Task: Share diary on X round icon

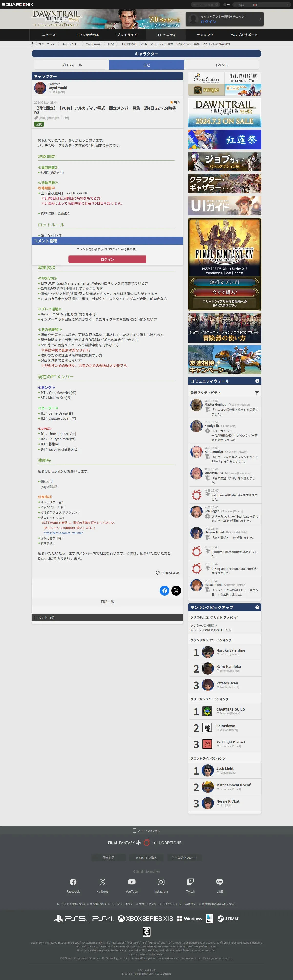Action: click(x=176, y=590)
